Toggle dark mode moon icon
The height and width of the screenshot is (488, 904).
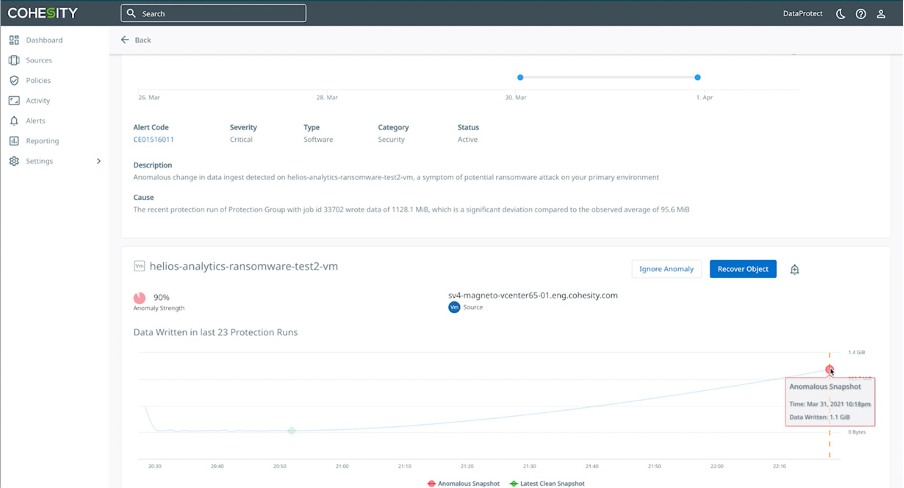point(841,14)
